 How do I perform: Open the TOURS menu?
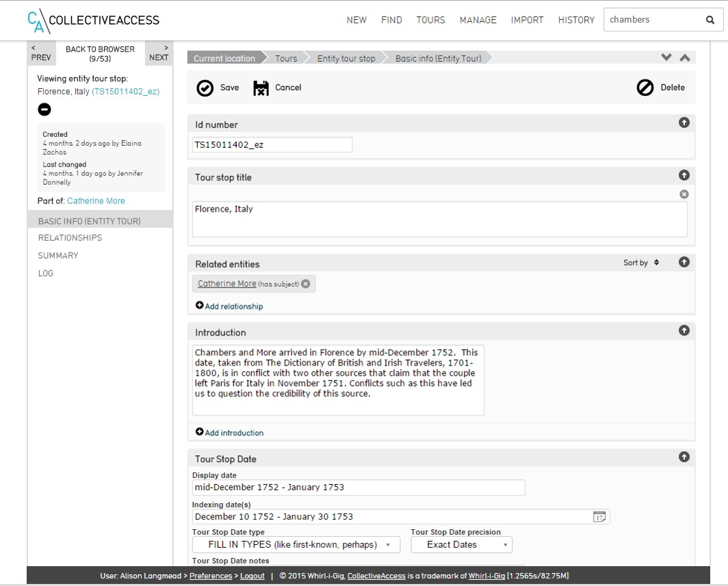point(430,20)
